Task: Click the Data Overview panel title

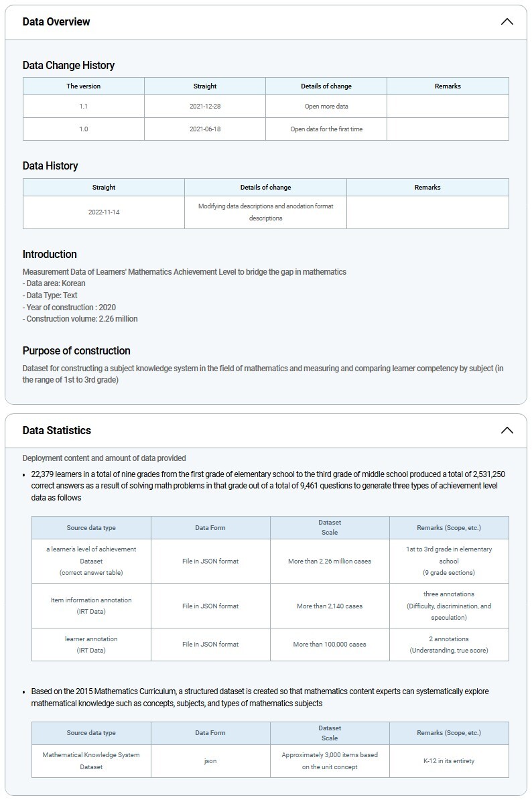Action: [56, 21]
